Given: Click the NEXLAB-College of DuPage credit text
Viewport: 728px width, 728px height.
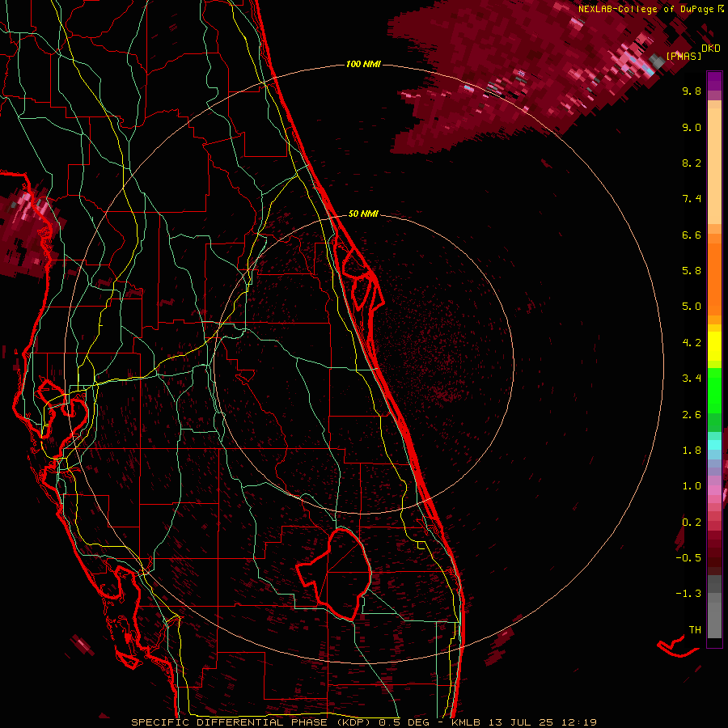Looking at the screenshot, I should tap(647, 9).
